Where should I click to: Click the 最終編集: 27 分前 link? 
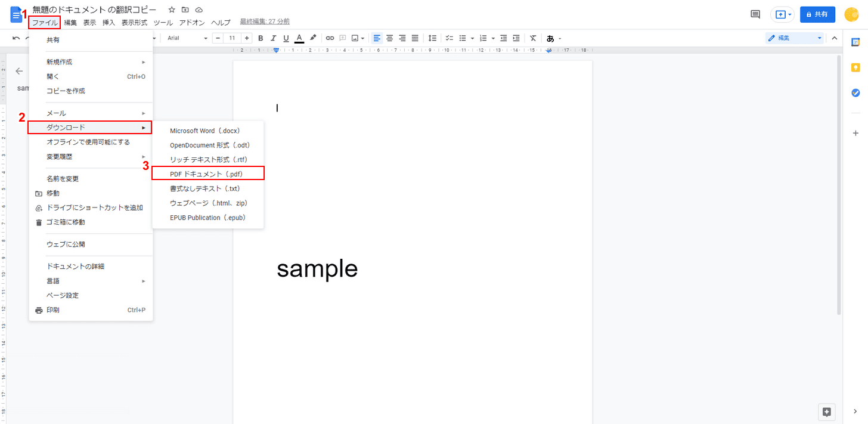coord(265,21)
